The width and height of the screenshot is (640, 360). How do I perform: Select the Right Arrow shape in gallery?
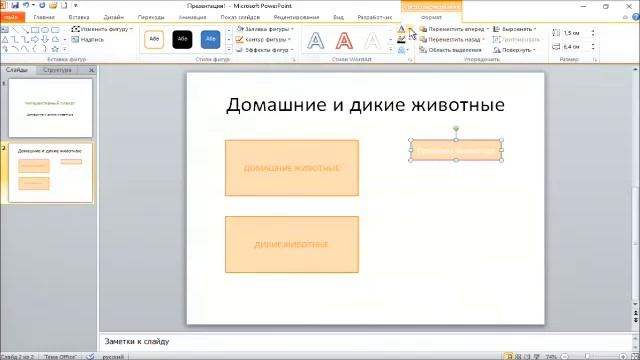tap(35, 40)
